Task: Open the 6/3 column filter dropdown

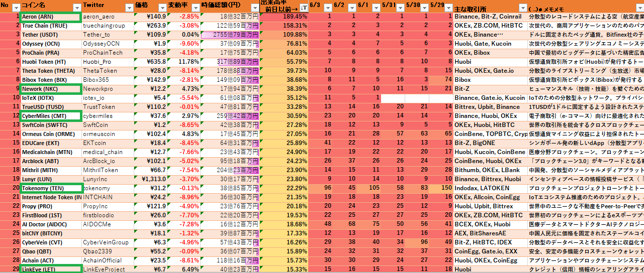Action: [x=327, y=8]
